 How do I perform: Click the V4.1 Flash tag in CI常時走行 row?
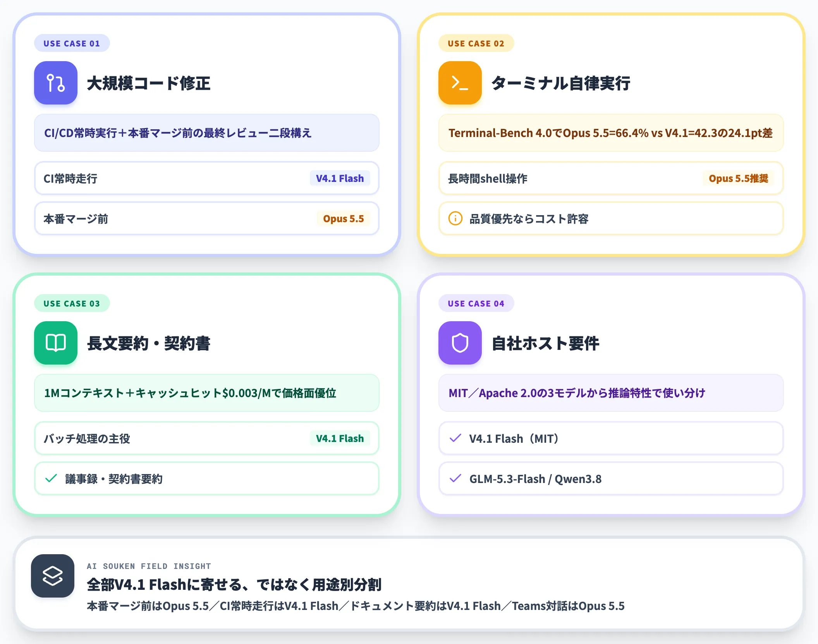click(340, 178)
